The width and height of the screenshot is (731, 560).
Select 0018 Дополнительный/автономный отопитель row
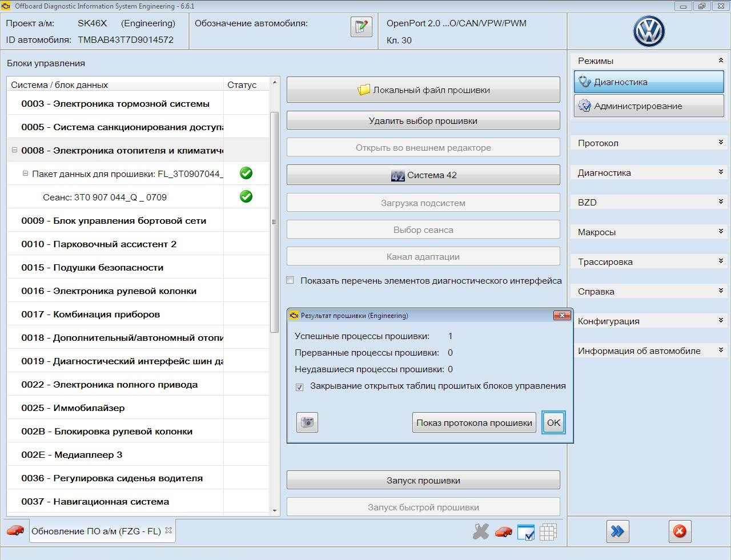point(138,337)
